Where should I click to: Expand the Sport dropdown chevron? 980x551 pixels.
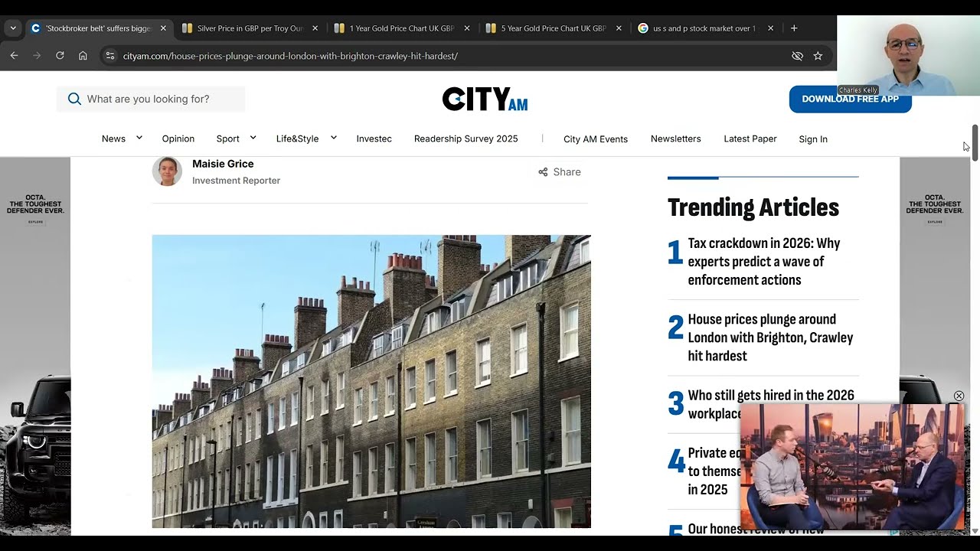click(x=254, y=138)
